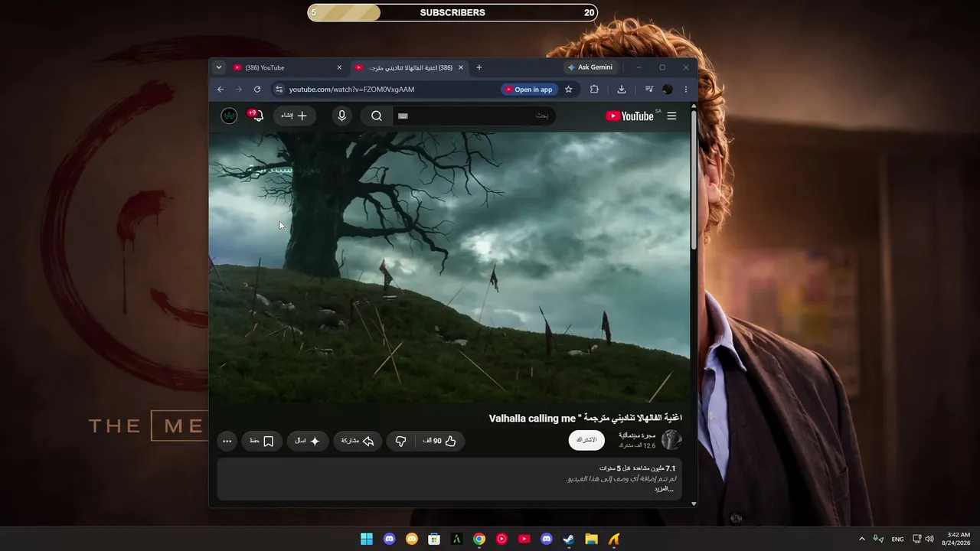Go forward in browser history
The width and height of the screenshot is (980, 551).
pyautogui.click(x=239, y=90)
